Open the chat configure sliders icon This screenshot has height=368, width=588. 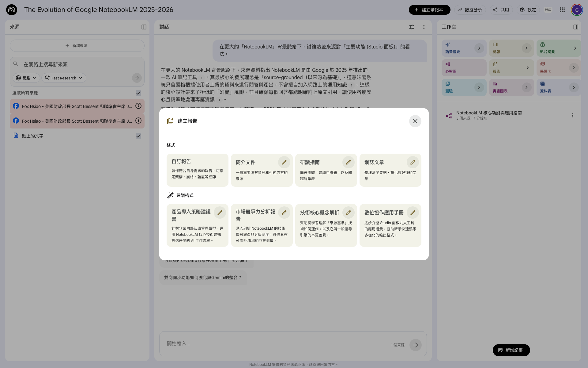pos(412,27)
